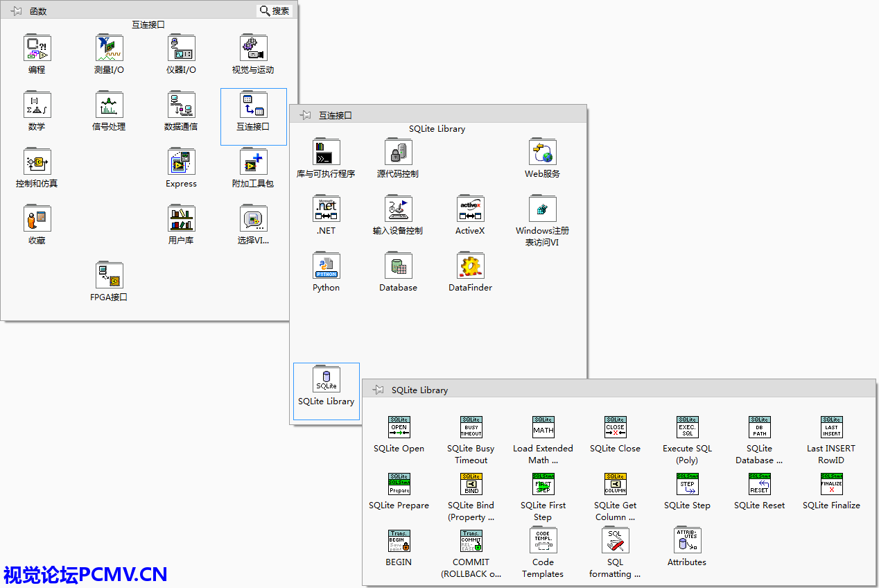Open the ActiveX palette icon
Screen dimensions: 879x588
click(471, 209)
